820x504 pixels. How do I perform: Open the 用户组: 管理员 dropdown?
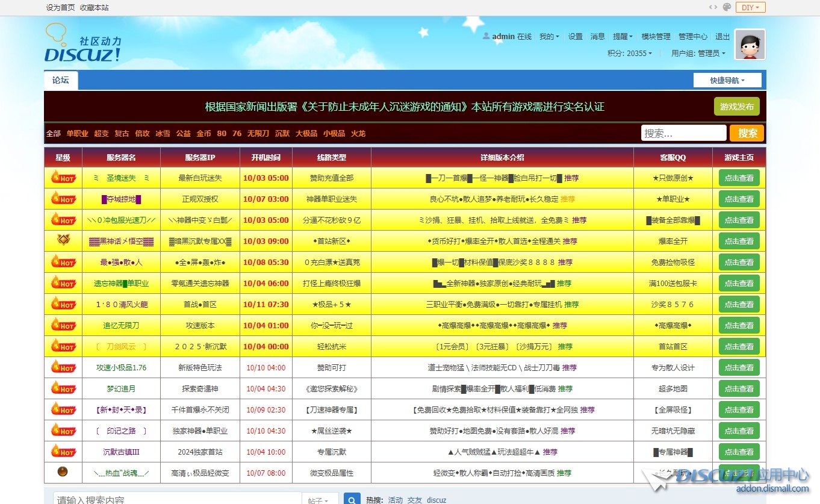click(x=698, y=54)
